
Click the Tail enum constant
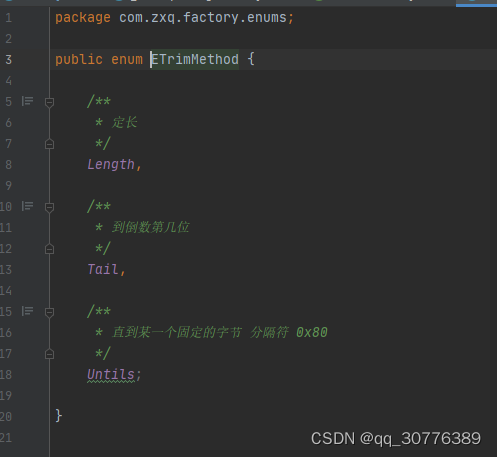click(103, 269)
